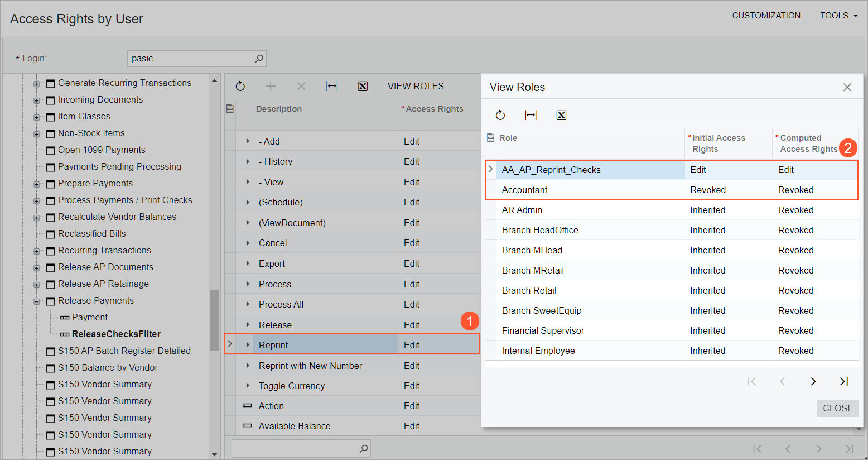Select the Accountant role row
Image resolution: width=868 pixels, height=460 pixels.
click(x=524, y=190)
